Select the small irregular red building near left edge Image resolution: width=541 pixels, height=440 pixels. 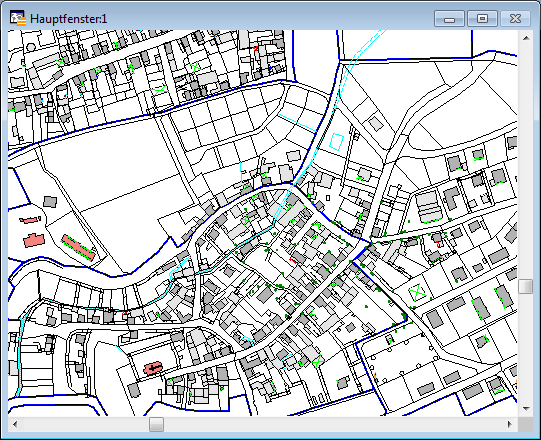(x=30, y=219)
